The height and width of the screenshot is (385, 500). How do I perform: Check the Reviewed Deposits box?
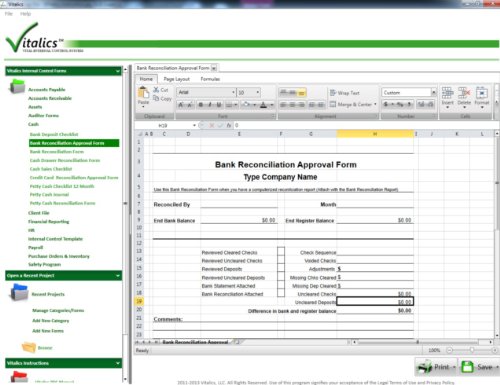coord(281,268)
